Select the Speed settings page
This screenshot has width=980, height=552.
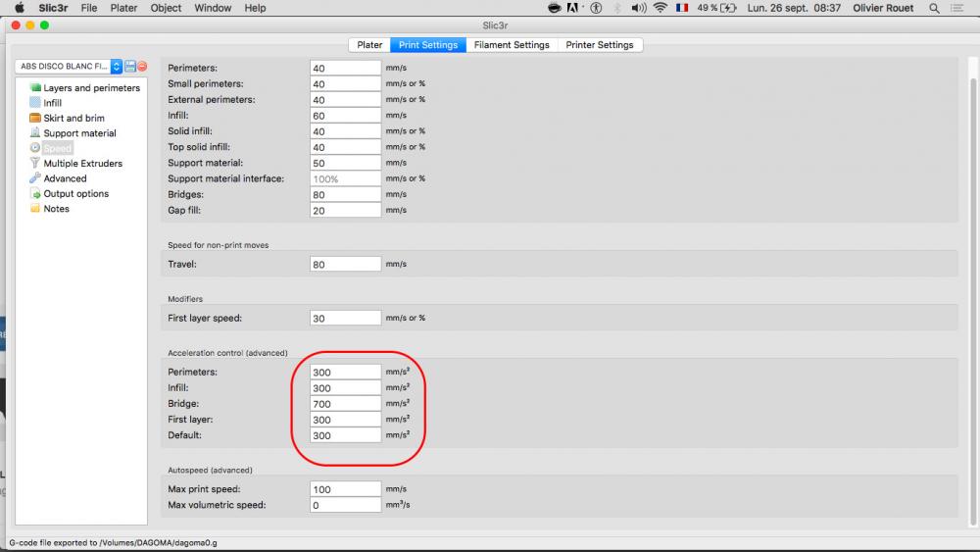click(58, 148)
